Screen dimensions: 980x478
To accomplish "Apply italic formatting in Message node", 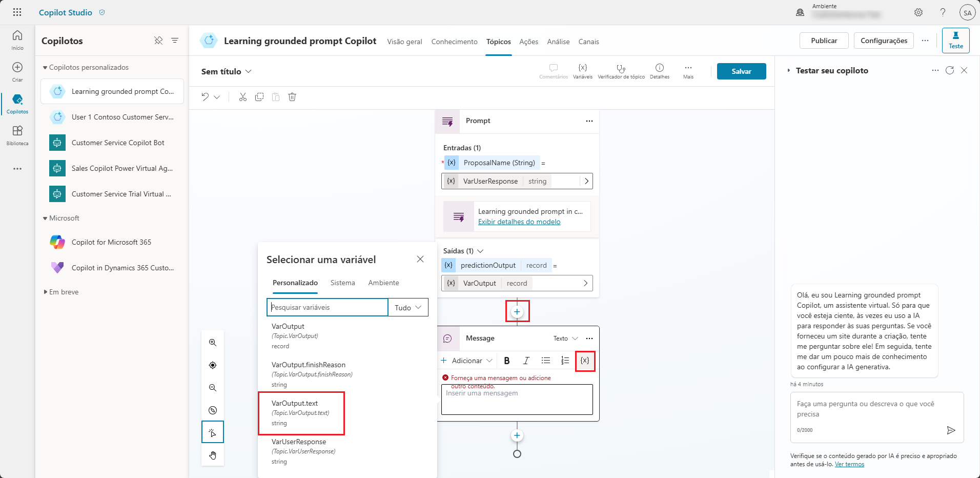I will [526, 361].
